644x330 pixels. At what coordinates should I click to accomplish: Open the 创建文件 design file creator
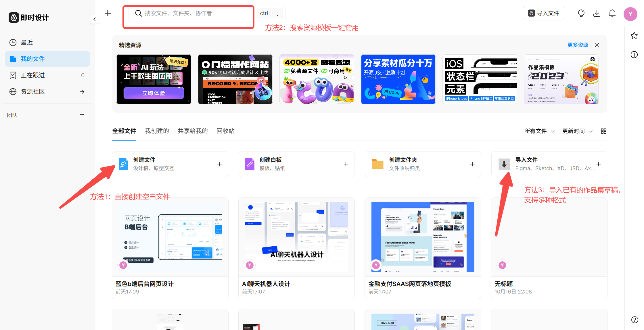pos(170,164)
